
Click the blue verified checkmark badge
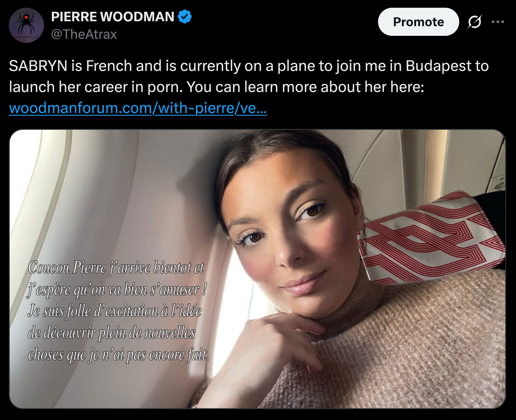coord(185,17)
